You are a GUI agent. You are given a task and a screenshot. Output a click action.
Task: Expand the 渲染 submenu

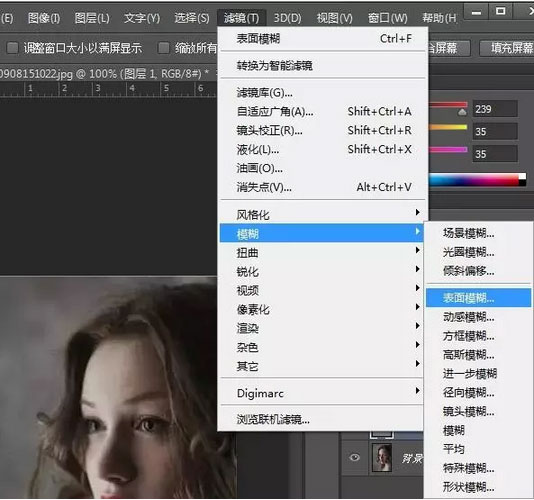click(321, 328)
